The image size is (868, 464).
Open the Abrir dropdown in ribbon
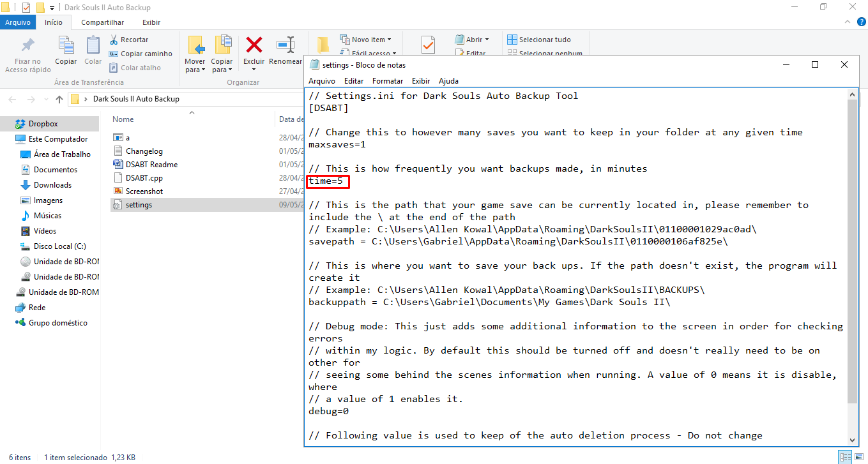coord(472,40)
